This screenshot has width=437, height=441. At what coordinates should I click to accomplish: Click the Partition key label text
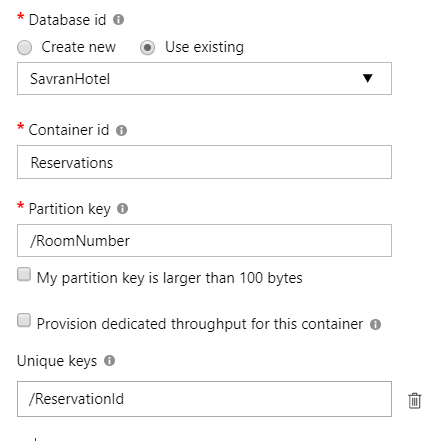(70, 209)
